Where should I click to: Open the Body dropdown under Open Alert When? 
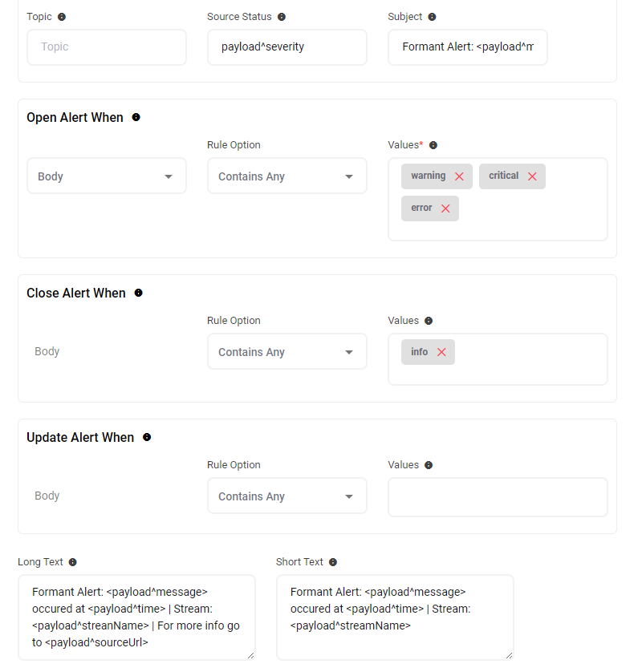107,176
